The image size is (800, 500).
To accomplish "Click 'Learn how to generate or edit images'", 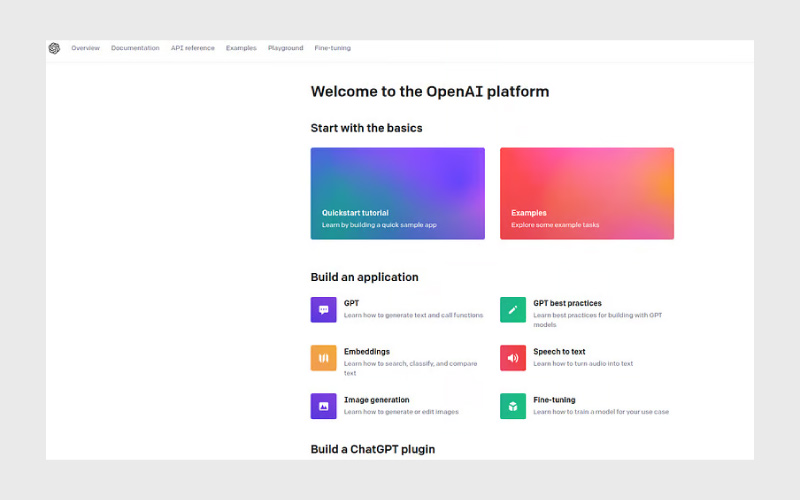I will pos(401,412).
